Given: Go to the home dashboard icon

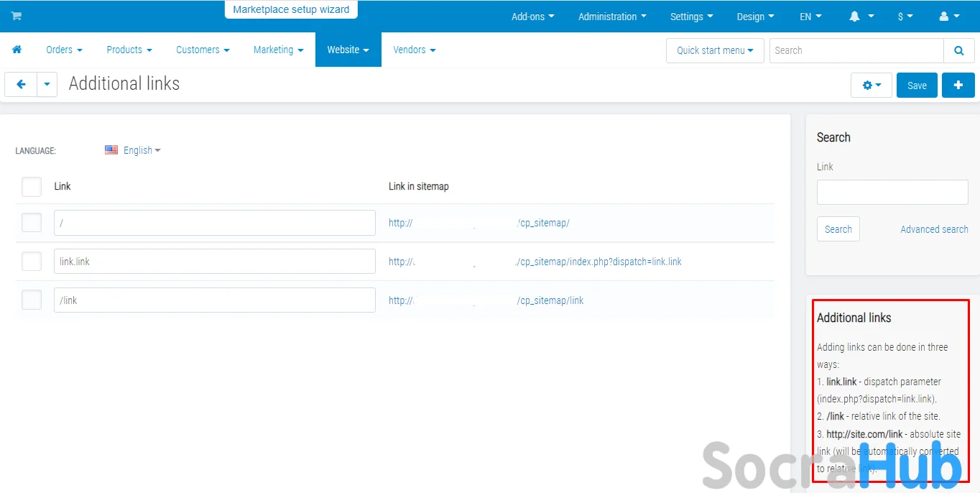Looking at the screenshot, I should (17, 50).
